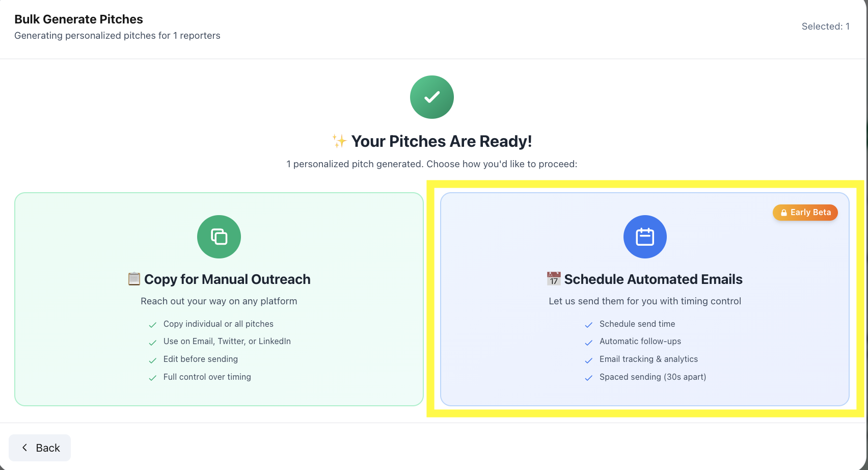Select the Schedule Automated Emails option card
868x470 pixels.
tap(644, 300)
